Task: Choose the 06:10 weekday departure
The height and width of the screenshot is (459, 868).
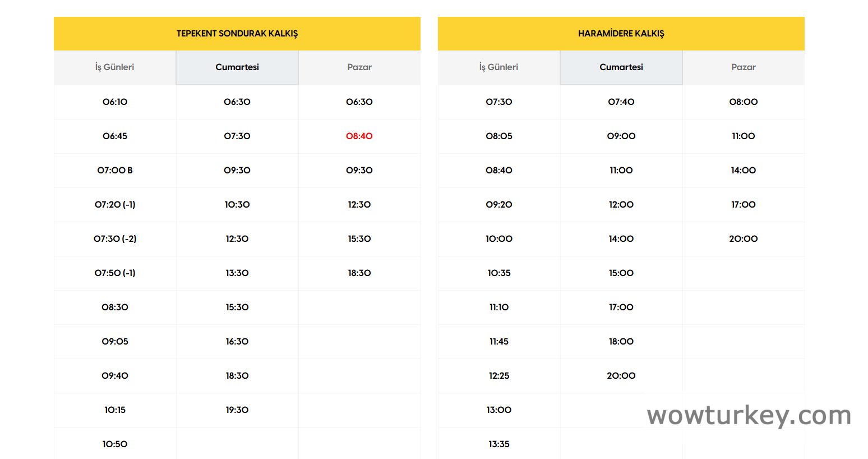Action: (x=115, y=102)
